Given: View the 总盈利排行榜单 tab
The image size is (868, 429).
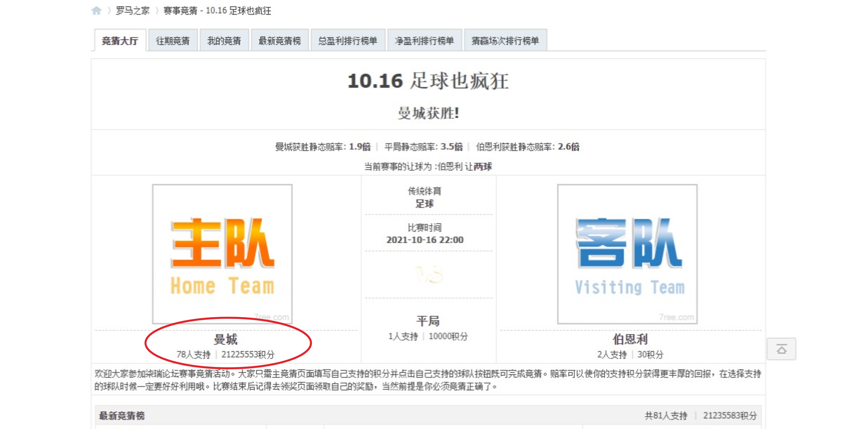Looking at the screenshot, I should pyautogui.click(x=349, y=40).
